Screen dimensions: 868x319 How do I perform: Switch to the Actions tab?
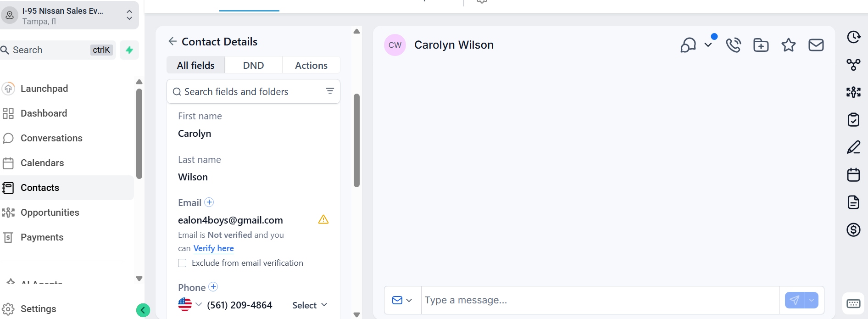coord(311,65)
